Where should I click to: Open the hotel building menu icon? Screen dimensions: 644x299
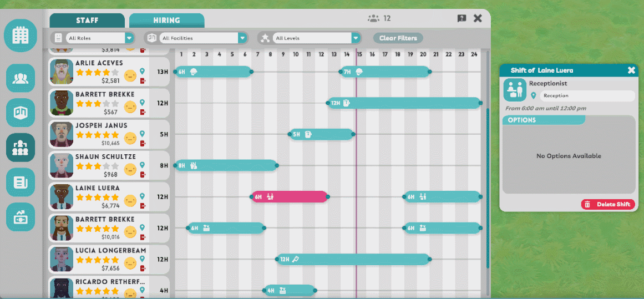(x=21, y=35)
